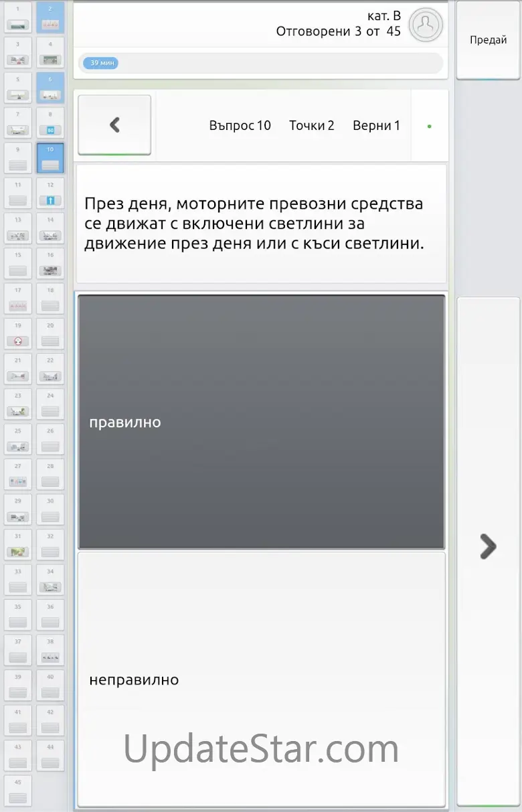Open question 24 thumbnail

(50, 404)
